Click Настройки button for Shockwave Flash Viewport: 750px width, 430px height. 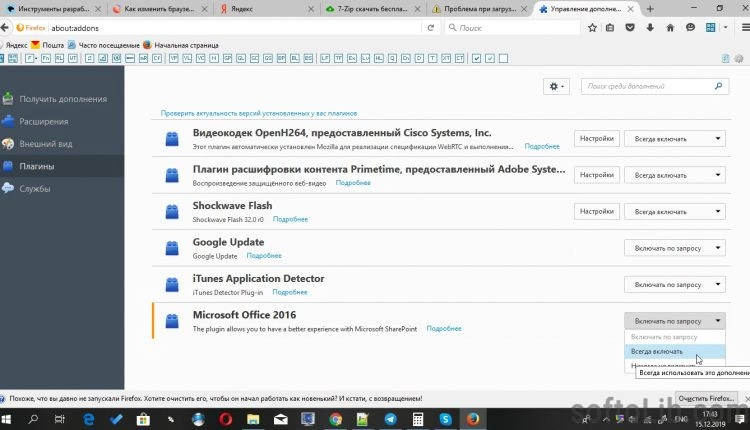point(596,211)
